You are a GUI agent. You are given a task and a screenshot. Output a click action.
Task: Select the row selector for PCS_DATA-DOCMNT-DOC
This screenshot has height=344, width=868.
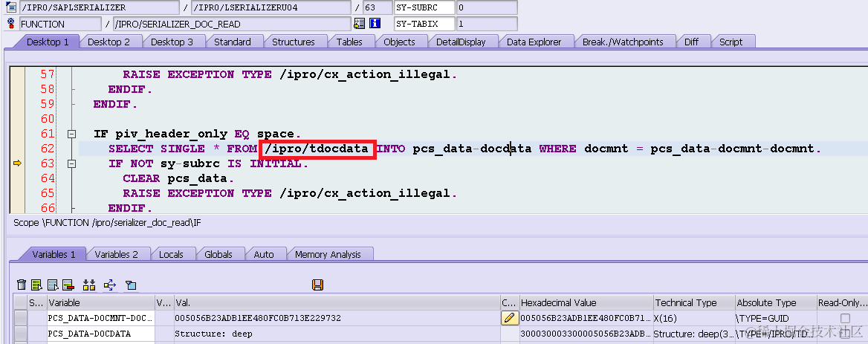(x=21, y=318)
